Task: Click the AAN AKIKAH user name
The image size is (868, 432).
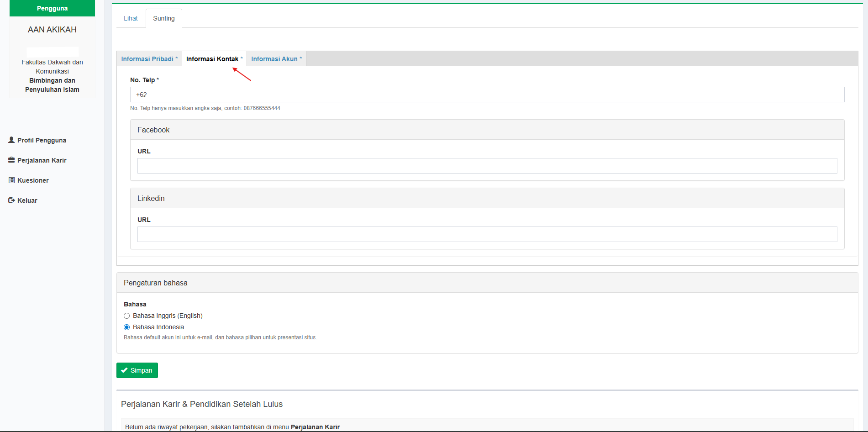Action: [x=52, y=30]
